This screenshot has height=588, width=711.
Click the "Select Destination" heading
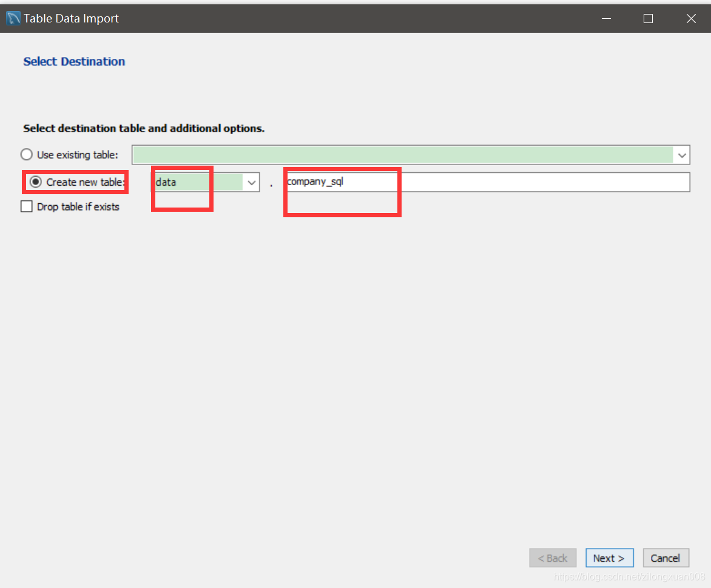point(73,61)
